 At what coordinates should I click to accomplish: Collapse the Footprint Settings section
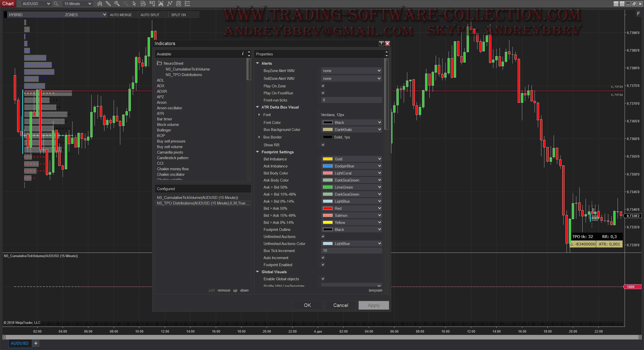[257, 152]
